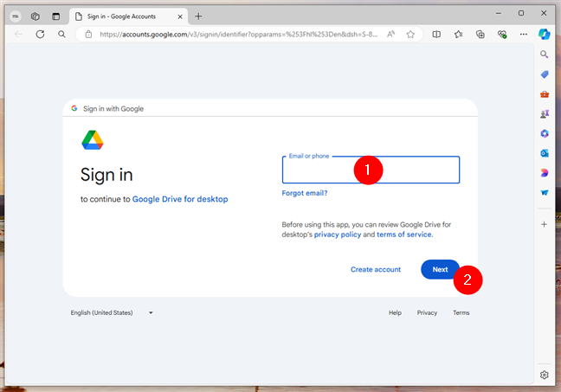The width and height of the screenshot is (561, 392).
Task: Click the Sign in with Google text
Action: coord(113,109)
